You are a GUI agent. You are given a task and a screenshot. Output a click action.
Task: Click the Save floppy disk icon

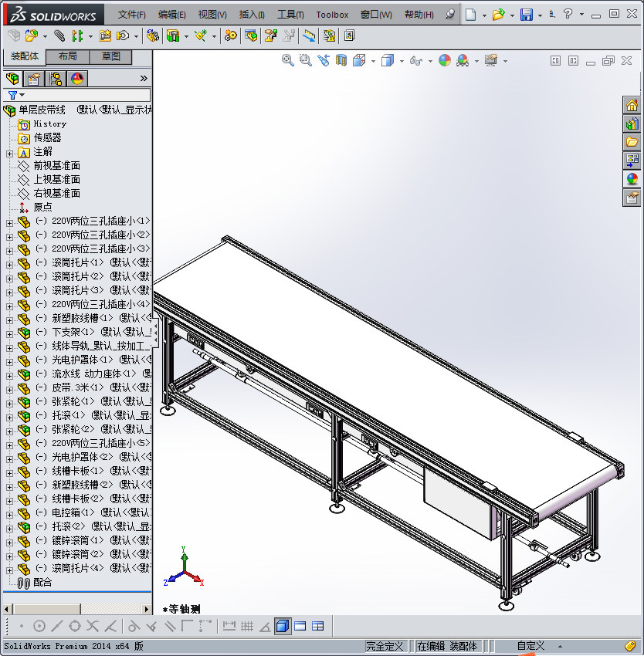point(527,15)
